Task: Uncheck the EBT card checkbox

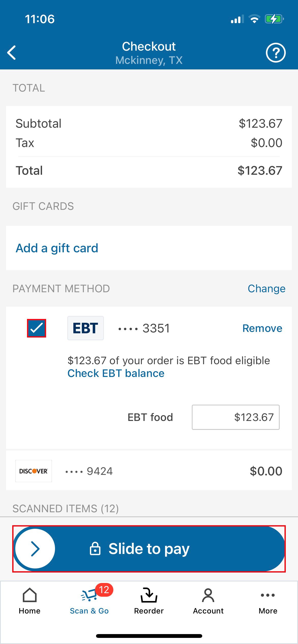Action: pos(37,328)
